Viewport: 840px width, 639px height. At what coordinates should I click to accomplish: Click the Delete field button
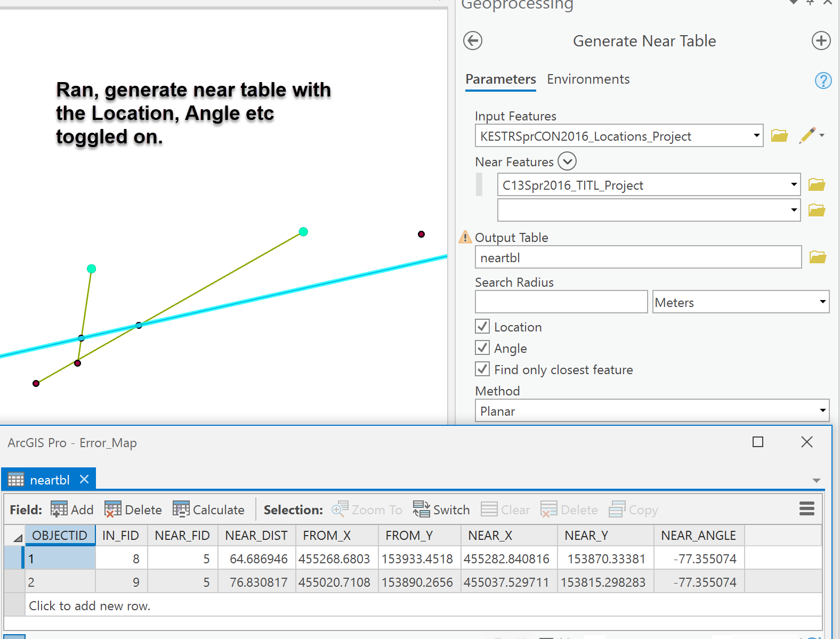coord(133,509)
